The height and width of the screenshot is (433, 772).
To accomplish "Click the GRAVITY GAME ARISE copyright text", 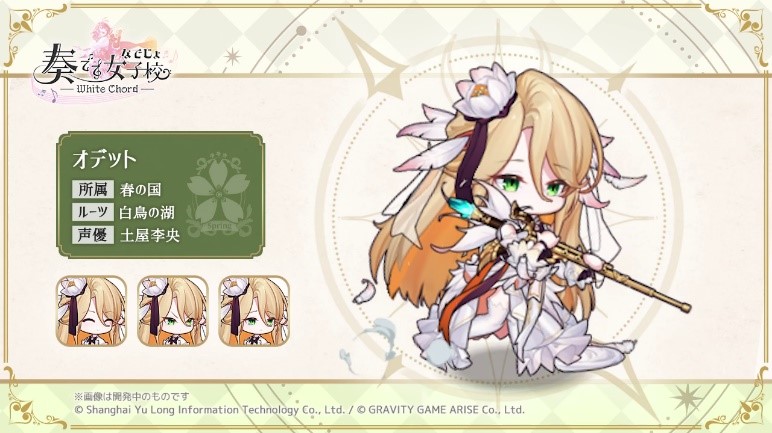I will coord(440,409).
